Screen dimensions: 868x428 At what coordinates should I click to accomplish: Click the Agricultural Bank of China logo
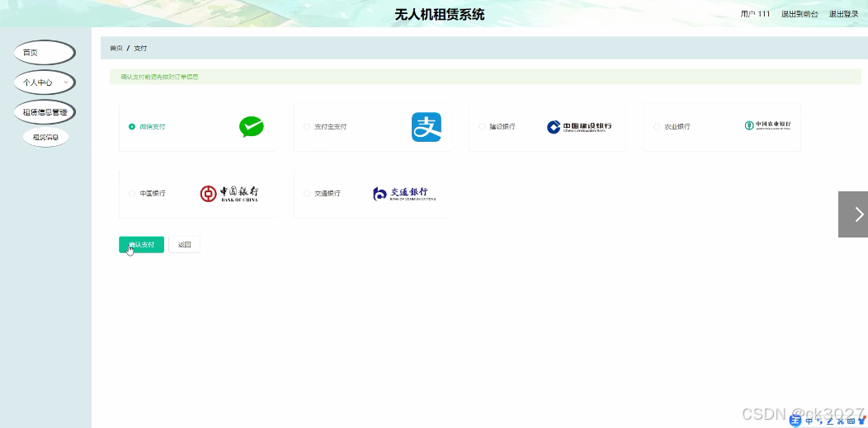[767, 125]
